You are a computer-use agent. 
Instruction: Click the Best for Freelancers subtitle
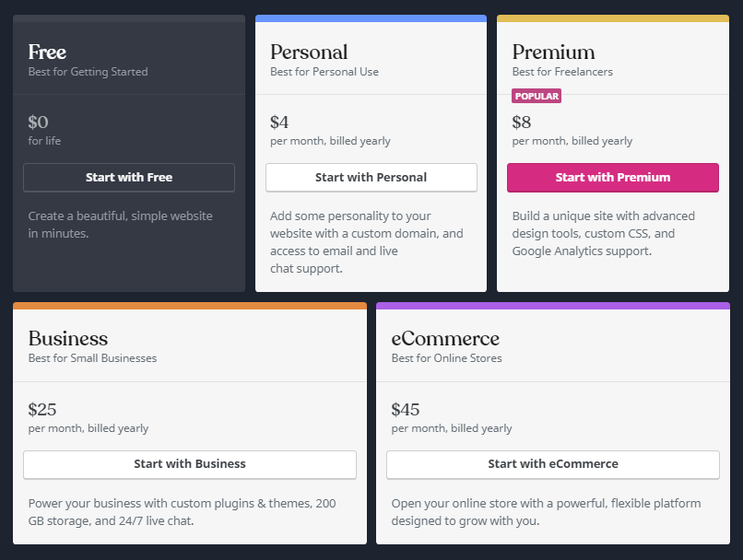tap(562, 72)
